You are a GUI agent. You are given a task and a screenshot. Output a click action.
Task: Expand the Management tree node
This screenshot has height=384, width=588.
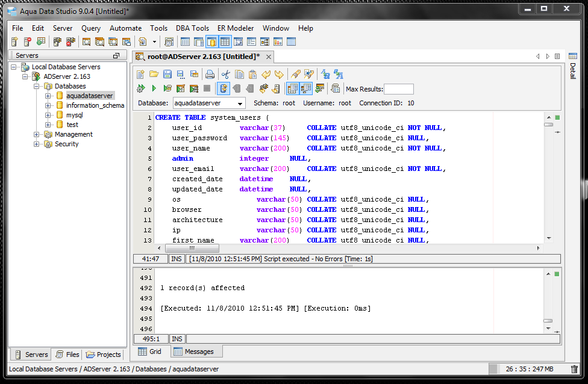click(x=37, y=134)
